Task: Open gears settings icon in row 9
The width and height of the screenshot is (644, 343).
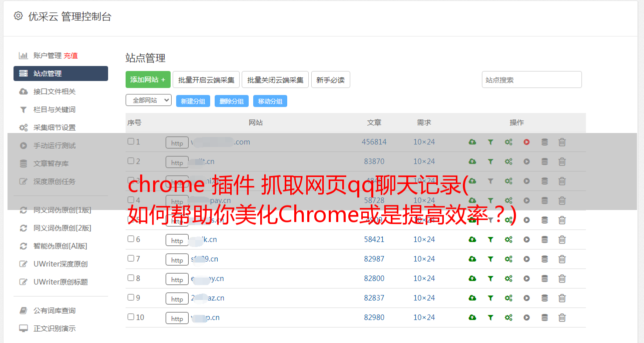Action: 508,298
